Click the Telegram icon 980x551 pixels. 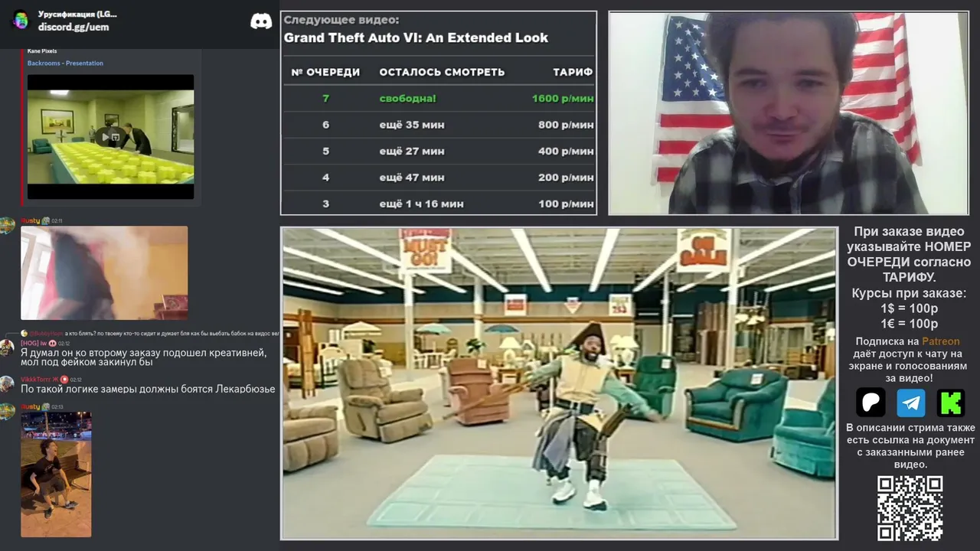pyautogui.click(x=911, y=403)
